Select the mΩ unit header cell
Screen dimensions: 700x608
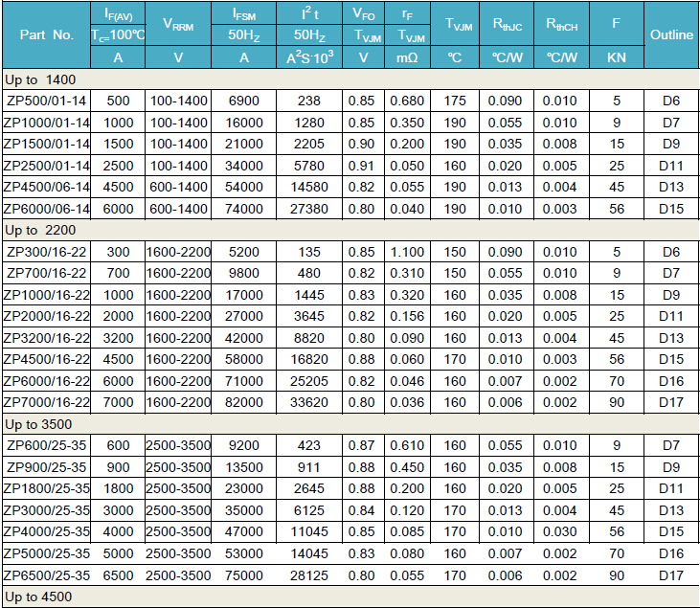(x=408, y=57)
